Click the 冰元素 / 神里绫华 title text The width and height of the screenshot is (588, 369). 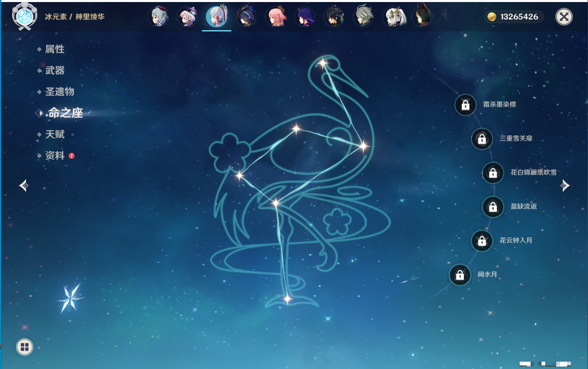click(x=75, y=17)
